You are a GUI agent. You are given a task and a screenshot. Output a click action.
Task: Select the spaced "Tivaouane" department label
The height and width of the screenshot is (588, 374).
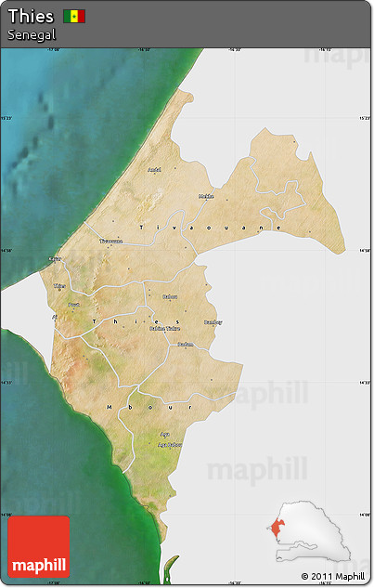(x=211, y=228)
